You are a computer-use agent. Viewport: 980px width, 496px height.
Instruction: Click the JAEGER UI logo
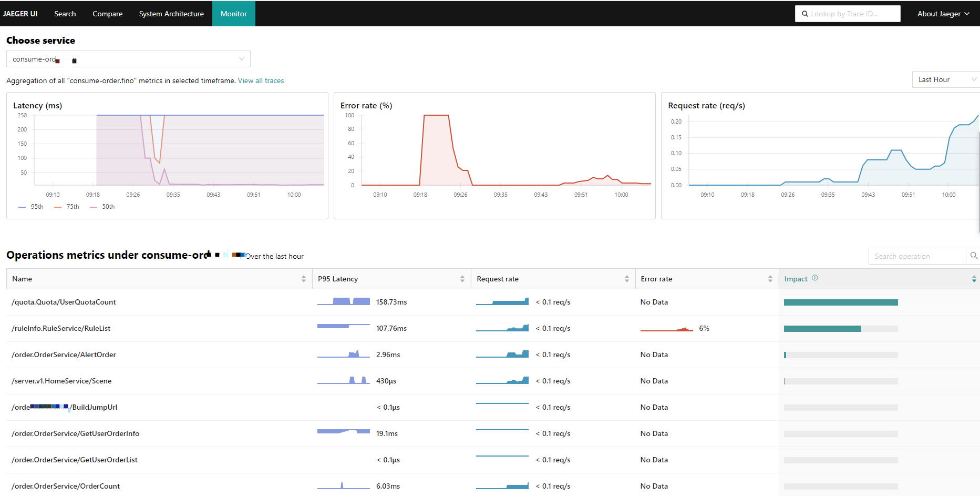click(20, 14)
